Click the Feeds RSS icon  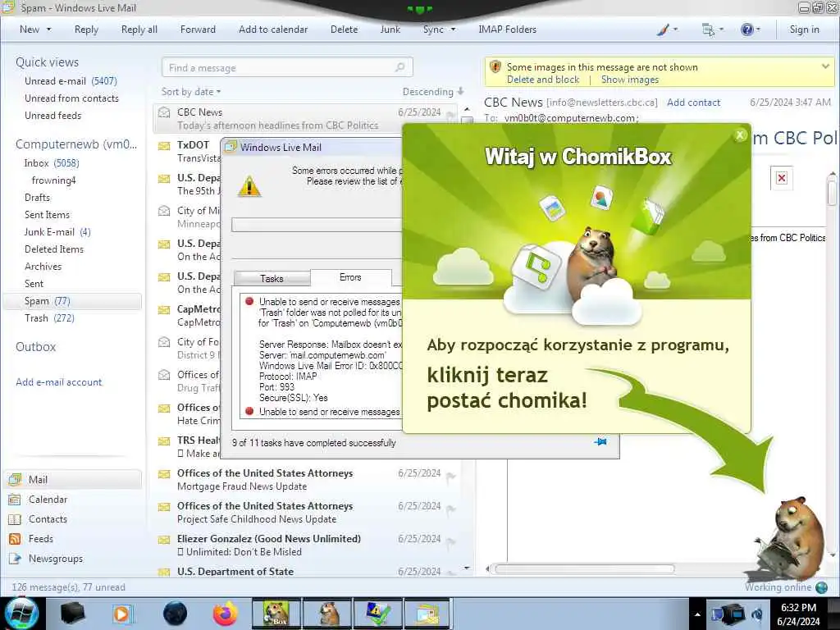pos(15,539)
